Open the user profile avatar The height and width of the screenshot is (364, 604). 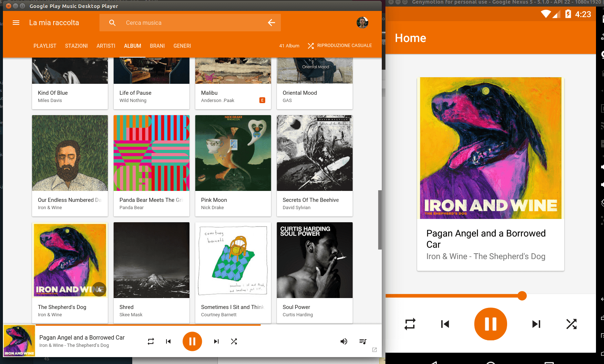pyautogui.click(x=362, y=23)
